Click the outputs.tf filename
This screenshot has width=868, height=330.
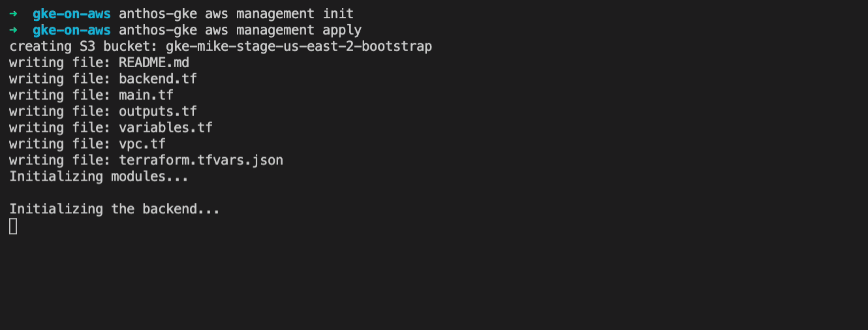(158, 112)
